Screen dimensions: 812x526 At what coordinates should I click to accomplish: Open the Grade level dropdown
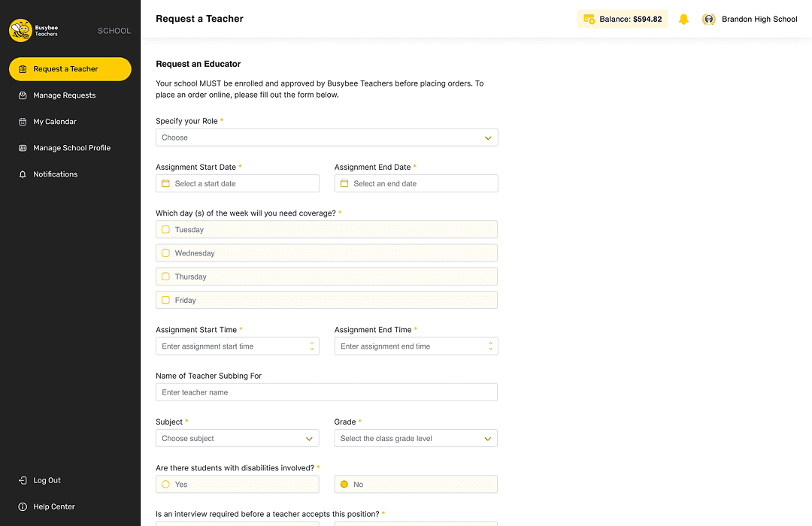coord(416,438)
